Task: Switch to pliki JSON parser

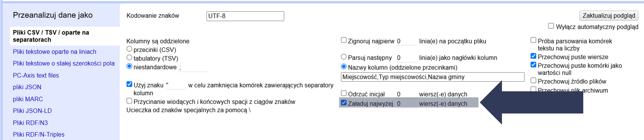Action: coord(27,87)
